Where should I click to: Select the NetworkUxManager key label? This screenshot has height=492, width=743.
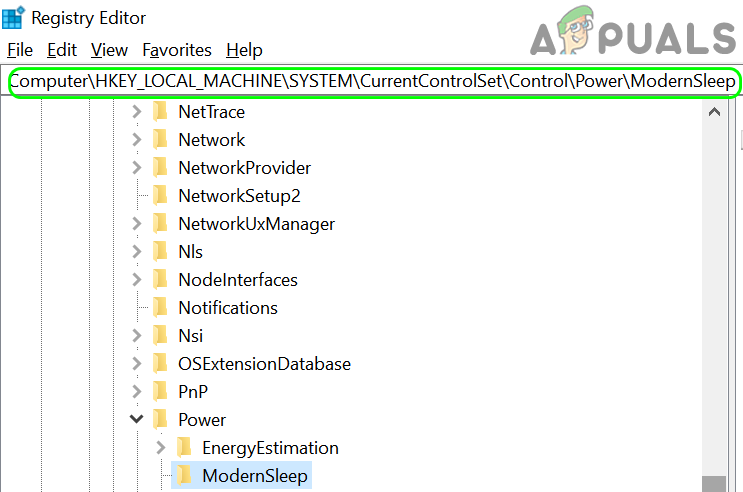pyautogui.click(x=256, y=224)
